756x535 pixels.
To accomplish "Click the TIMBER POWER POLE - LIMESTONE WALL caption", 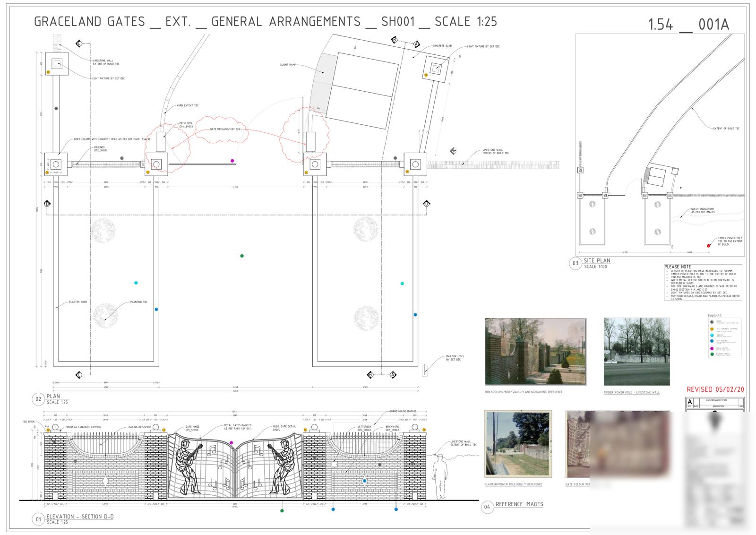I will click(x=632, y=392).
